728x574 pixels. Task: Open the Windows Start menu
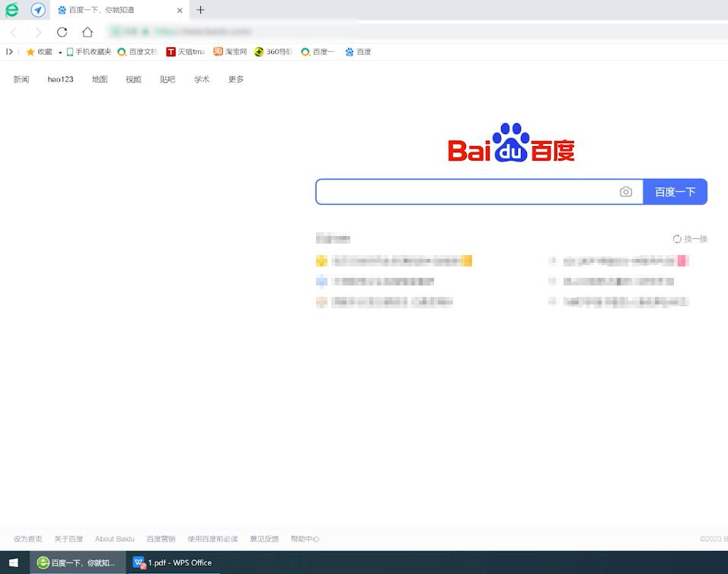(14, 563)
